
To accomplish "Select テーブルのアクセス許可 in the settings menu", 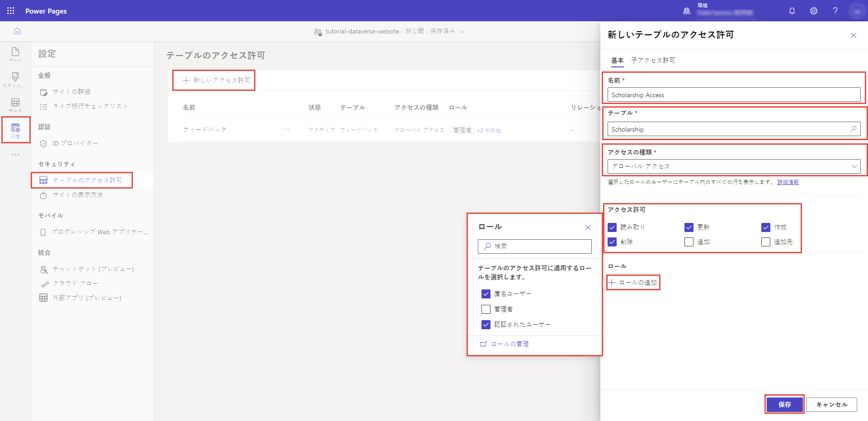I will click(x=81, y=180).
